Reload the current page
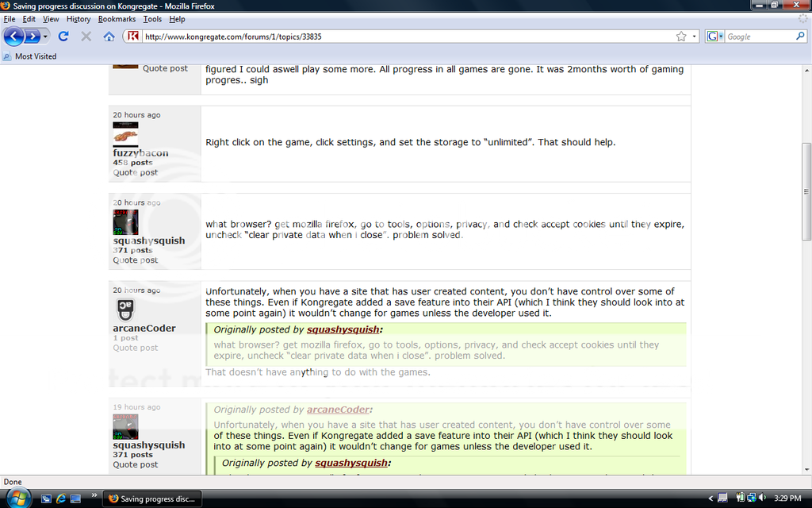Screen dimensions: 812x508 click(63, 37)
